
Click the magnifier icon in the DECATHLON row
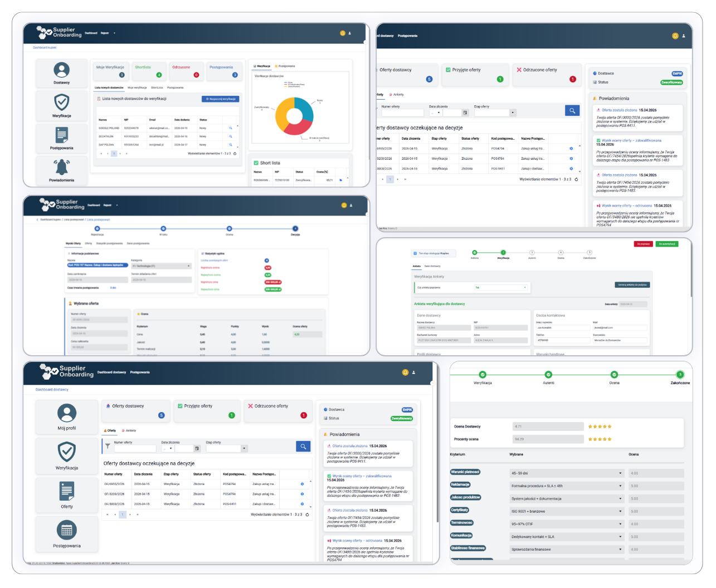tap(231, 136)
